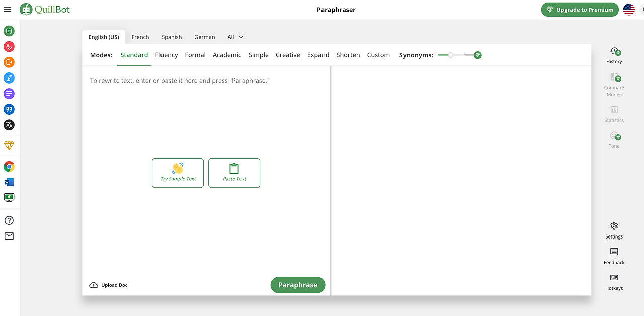Show Hotkeys keyboard icon
The width and height of the screenshot is (644, 316).
[614, 282]
